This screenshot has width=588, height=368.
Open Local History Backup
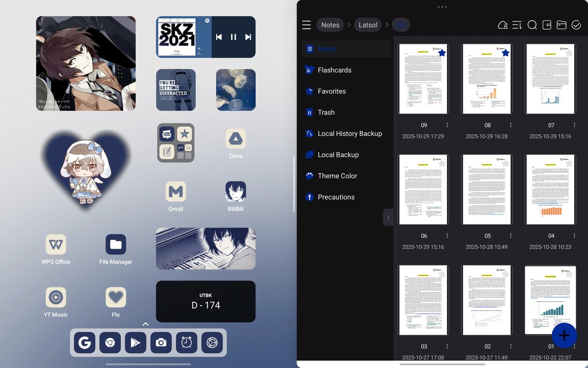tap(346, 133)
